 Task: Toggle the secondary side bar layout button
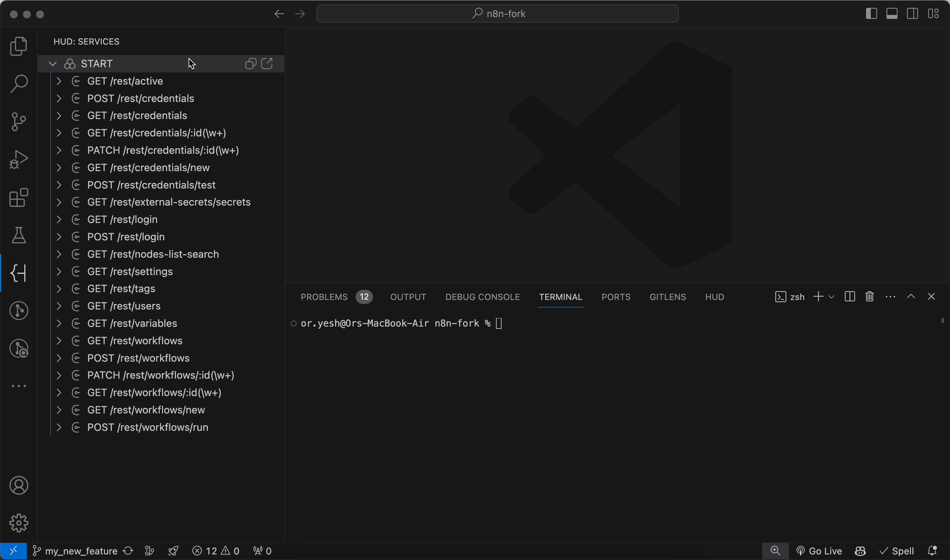[x=913, y=13]
